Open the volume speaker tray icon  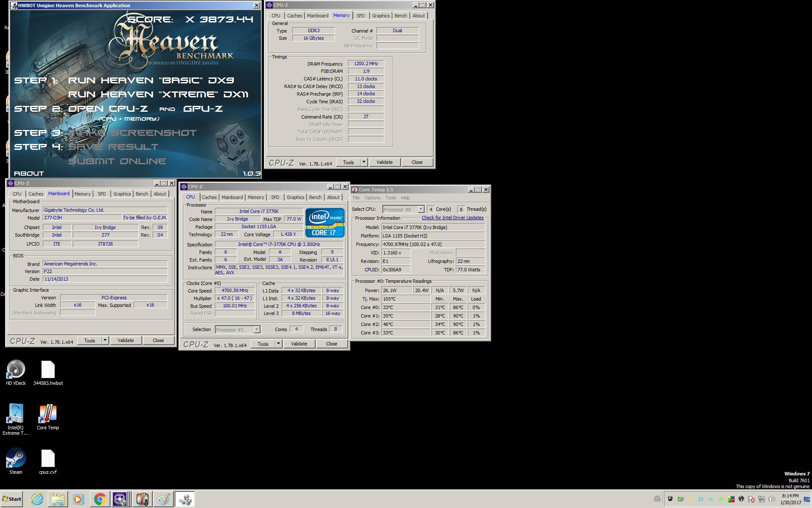click(x=772, y=499)
